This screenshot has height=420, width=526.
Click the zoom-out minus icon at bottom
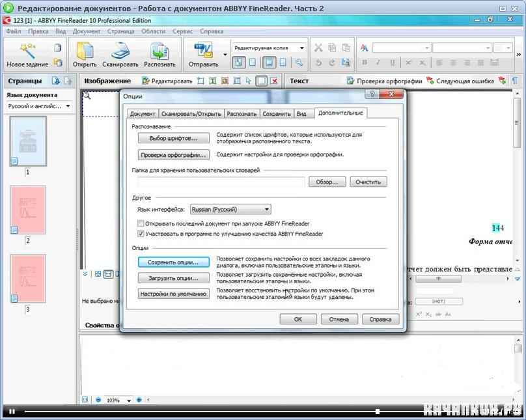98,400
